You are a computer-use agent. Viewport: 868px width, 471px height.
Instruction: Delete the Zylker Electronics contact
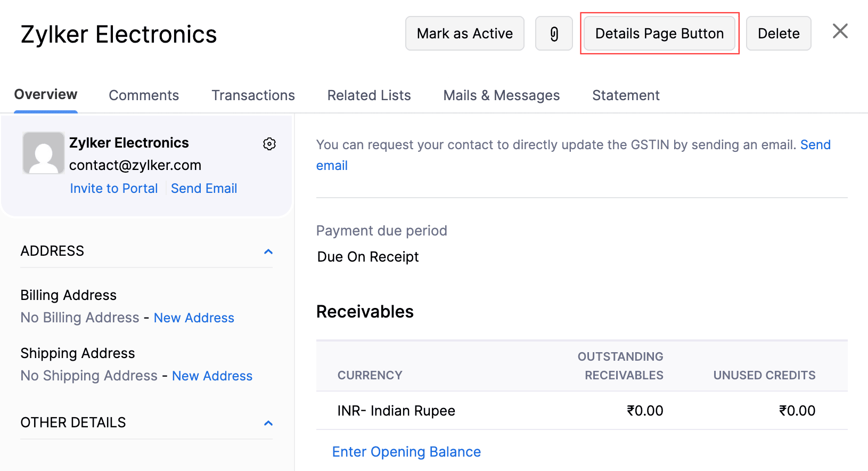coord(778,34)
